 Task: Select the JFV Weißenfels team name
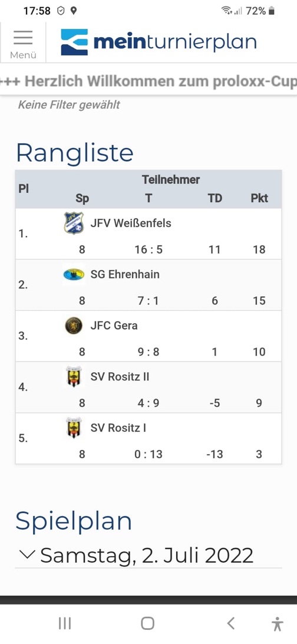(131, 223)
